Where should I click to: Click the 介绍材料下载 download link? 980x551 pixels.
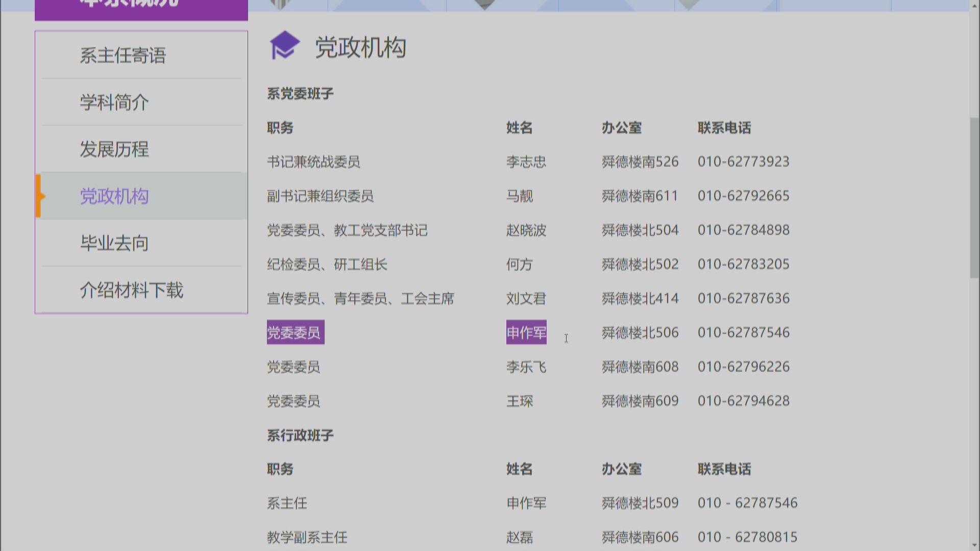pyautogui.click(x=132, y=290)
